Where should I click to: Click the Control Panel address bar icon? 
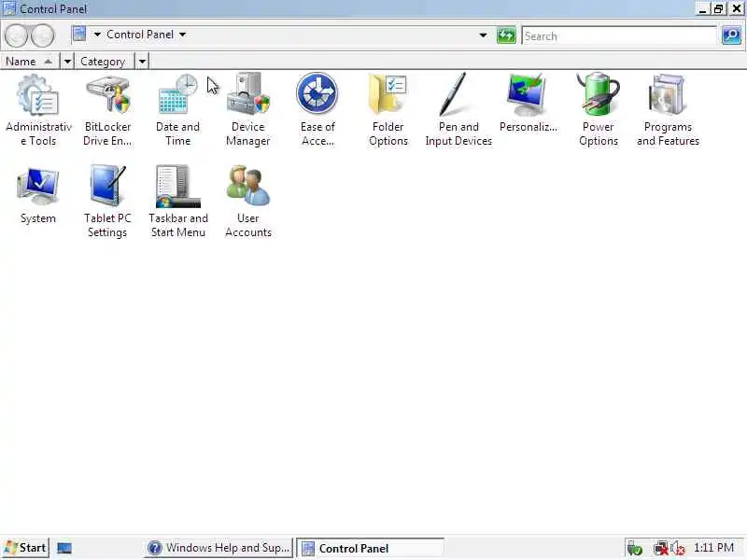click(x=78, y=35)
